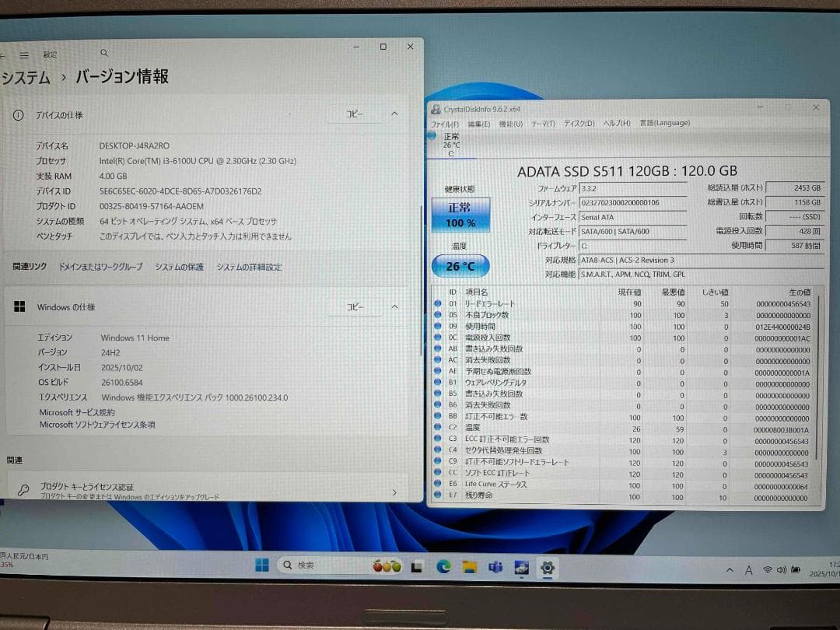Collapse the デバイスの仕様 section chevron
The height and width of the screenshot is (630, 840).
pyautogui.click(x=394, y=114)
